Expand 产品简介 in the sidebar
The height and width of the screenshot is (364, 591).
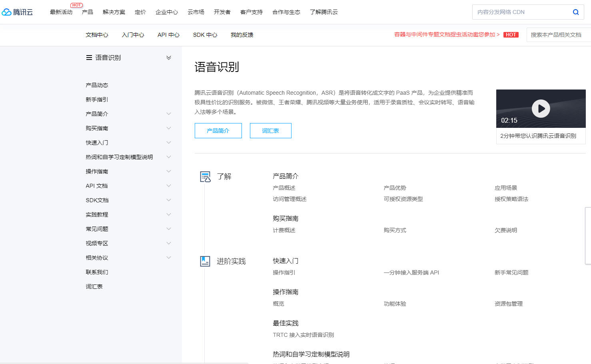pyautogui.click(x=169, y=114)
